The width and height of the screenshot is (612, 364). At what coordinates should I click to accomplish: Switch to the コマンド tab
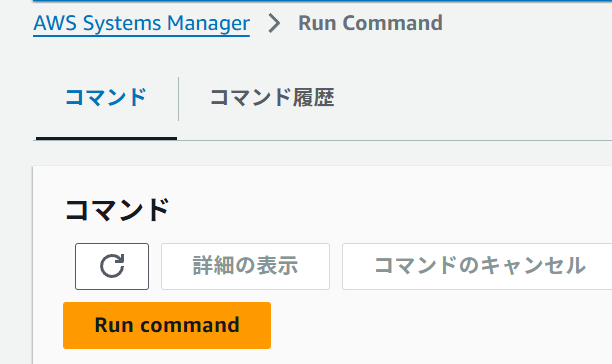[x=106, y=98]
